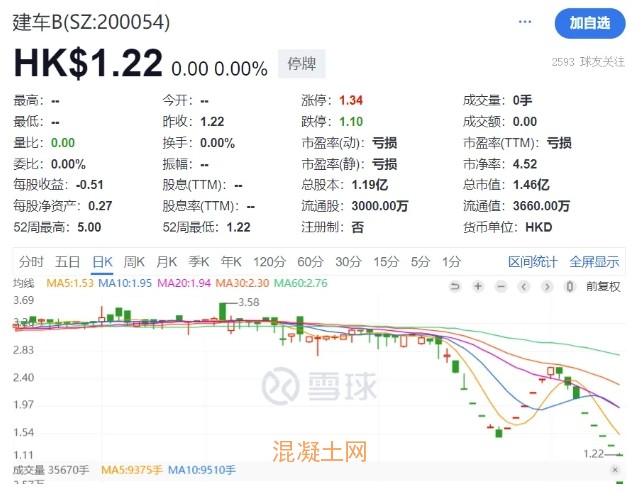The height and width of the screenshot is (494, 640).
Task: Zoom in chart with plus icon
Action: point(477,286)
